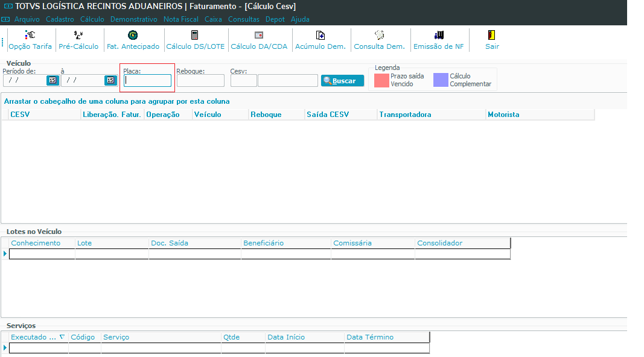Open the Depot menu
Viewport: 644px width, 357px height.
coord(275,19)
